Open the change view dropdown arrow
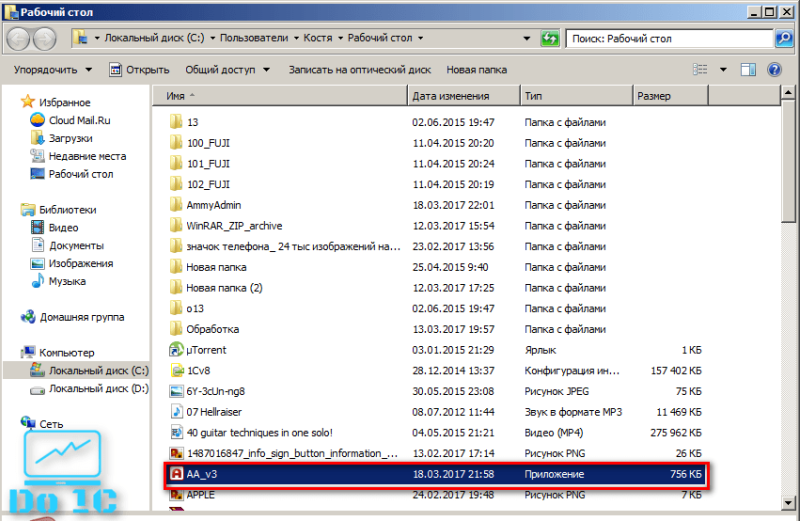This screenshot has width=800, height=521. point(723,69)
